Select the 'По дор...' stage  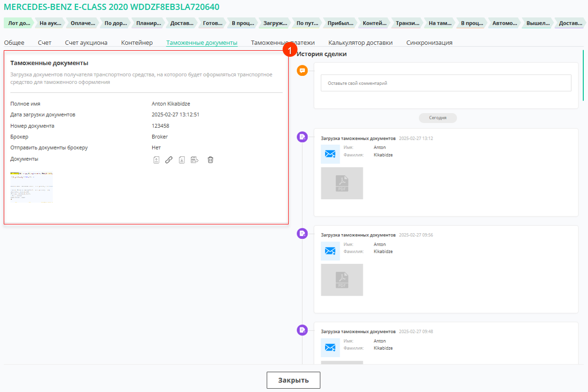pyautogui.click(x=116, y=23)
